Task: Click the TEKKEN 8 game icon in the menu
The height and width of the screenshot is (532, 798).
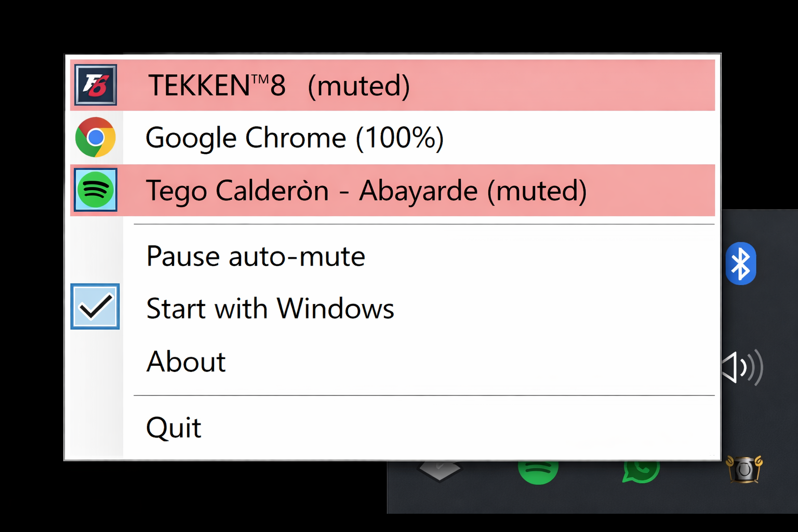Action: pos(95,85)
